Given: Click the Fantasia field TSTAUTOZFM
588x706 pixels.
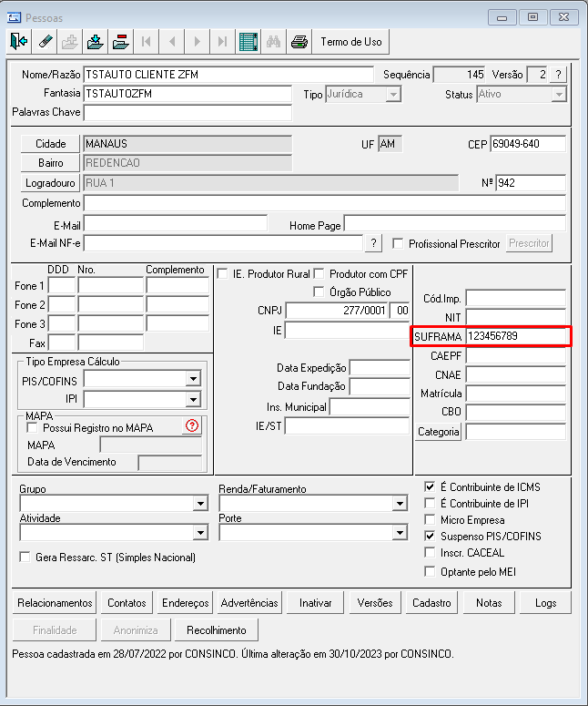Looking at the screenshot, I should click(188, 94).
